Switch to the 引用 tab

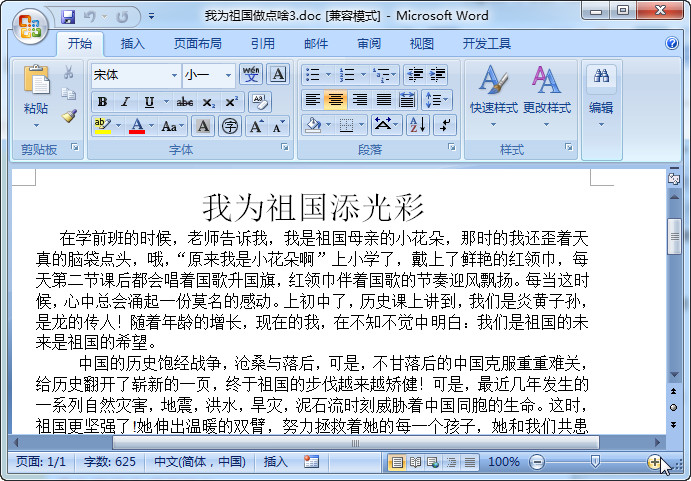coord(263,44)
